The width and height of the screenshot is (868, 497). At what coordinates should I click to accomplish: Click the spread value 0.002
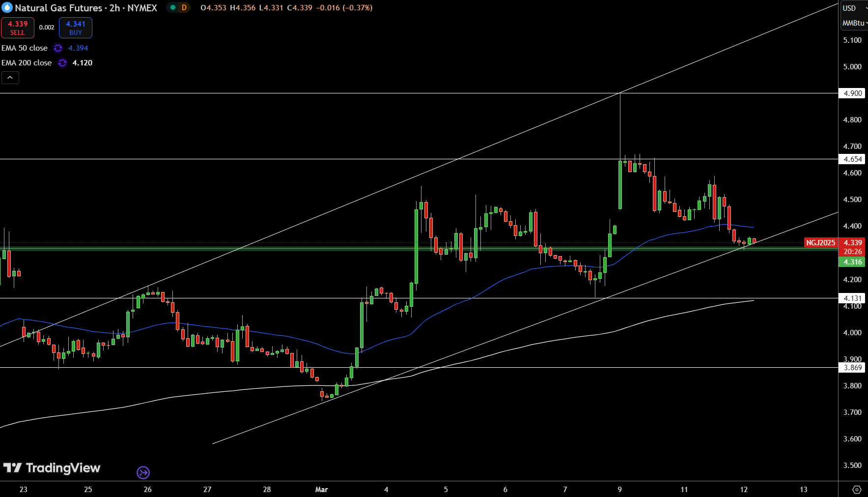pyautogui.click(x=47, y=28)
